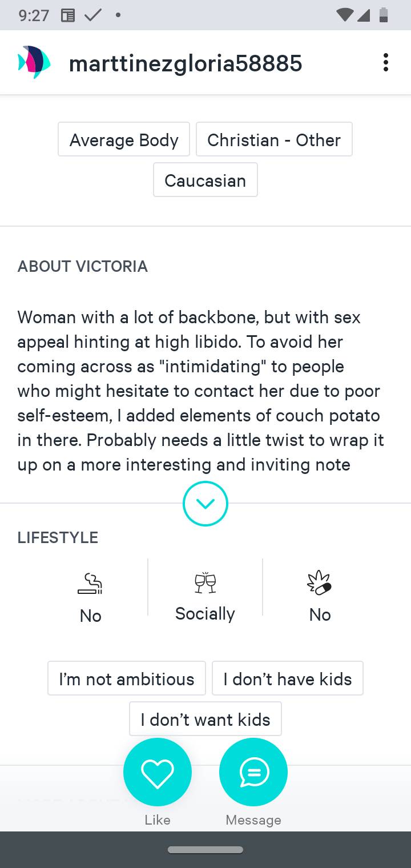Tap username marttinezgloria58885 in header
The height and width of the screenshot is (868, 411).
pos(186,63)
